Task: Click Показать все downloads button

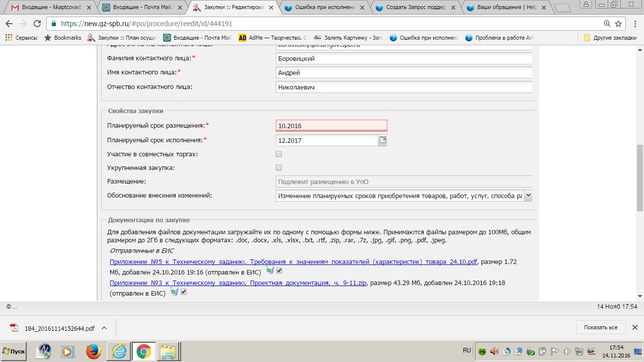Action: click(x=601, y=327)
